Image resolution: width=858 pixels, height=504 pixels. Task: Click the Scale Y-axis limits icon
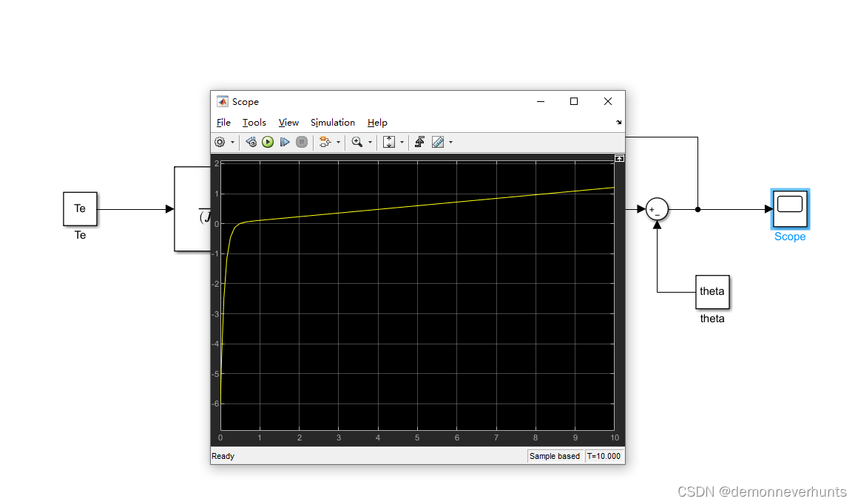388,142
